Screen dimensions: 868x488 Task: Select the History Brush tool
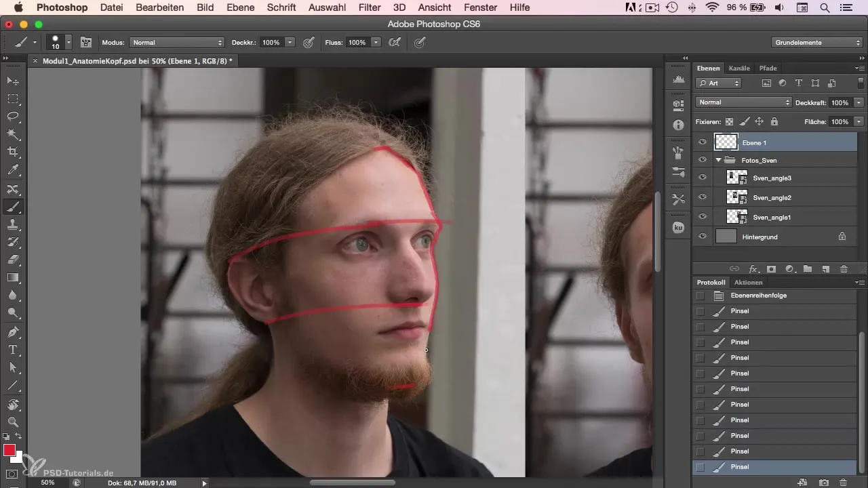tap(13, 242)
